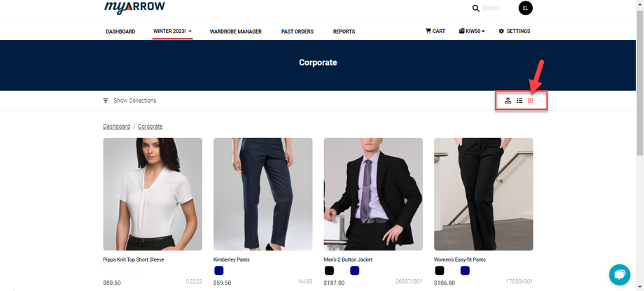
Task: Go to Wardrobe Manager tab
Action: pyautogui.click(x=236, y=31)
